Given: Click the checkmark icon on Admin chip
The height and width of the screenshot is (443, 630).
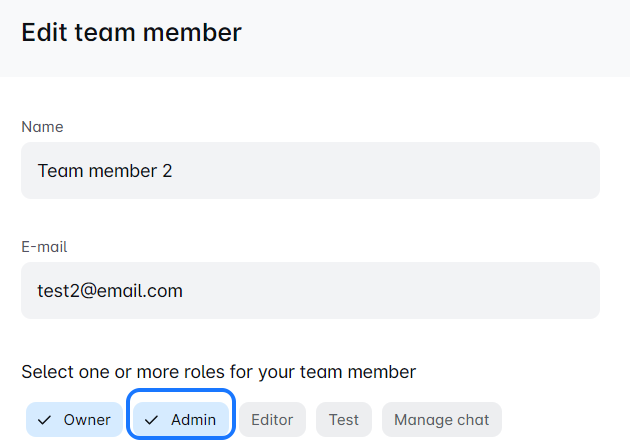Looking at the screenshot, I should (152, 420).
